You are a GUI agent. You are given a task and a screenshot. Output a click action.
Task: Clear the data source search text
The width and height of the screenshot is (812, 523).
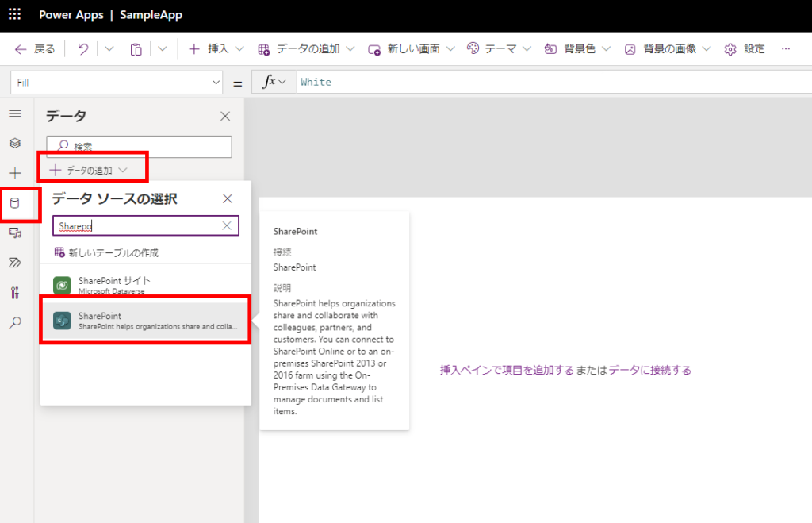point(226,225)
